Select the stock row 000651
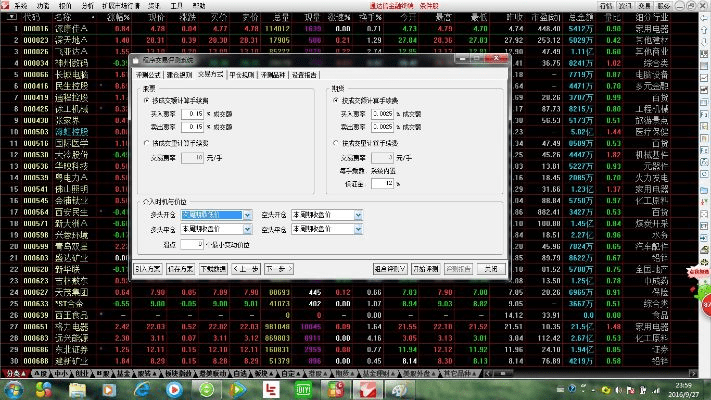 [349, 327]
